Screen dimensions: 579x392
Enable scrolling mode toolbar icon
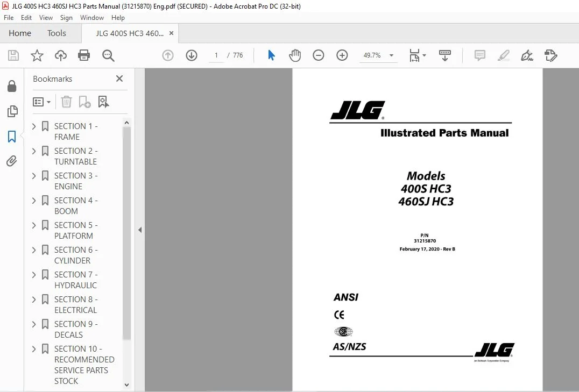pos(444,55)
